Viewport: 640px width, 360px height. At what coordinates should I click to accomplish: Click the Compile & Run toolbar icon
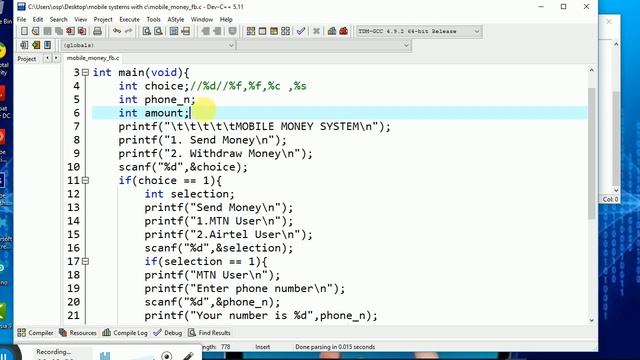pos(274,31)
